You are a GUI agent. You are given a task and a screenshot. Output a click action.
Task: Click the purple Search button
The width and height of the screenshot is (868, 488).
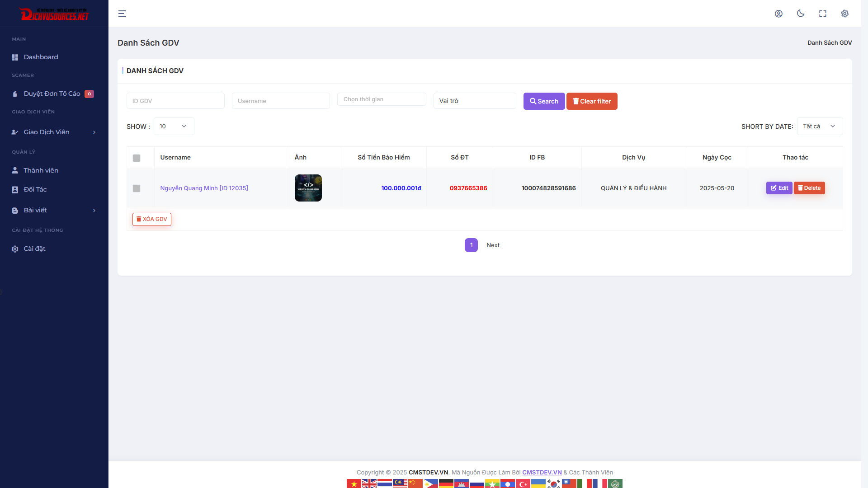point(544,101)
